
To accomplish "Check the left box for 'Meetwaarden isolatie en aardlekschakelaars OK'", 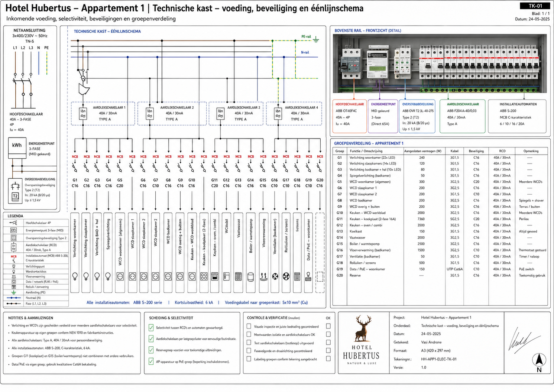I will point(249,334).
